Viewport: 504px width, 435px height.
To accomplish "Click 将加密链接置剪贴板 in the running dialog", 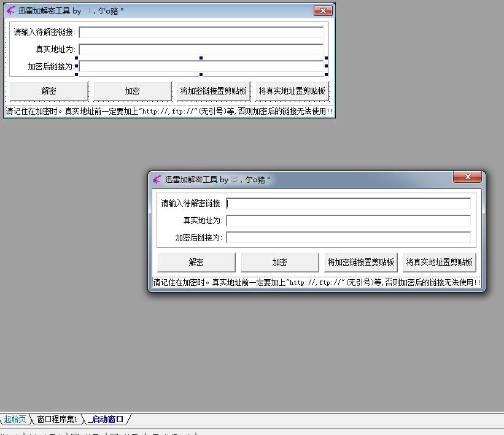I will (x=360, y=262).
